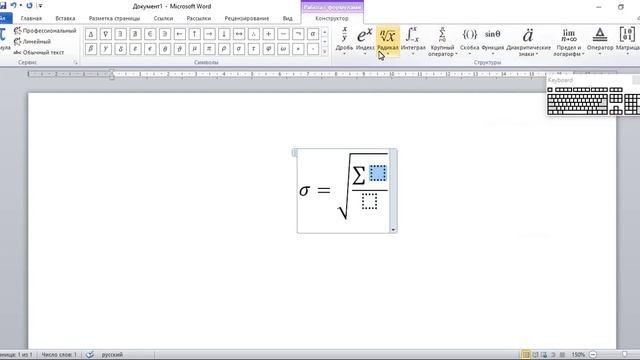Image resolution: width=640 pixels, height=360 pixels.
Task: Click the Save icon in quick access toolbar
Action: pos(2,6)
